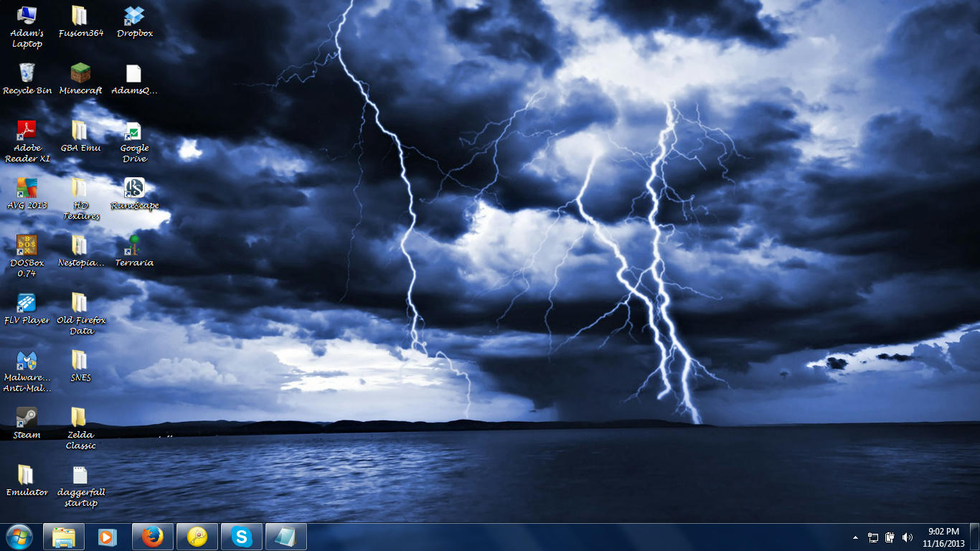Open the network status tray icon
Viewport: 980px width, 551px height.
(x=873, y=537)
